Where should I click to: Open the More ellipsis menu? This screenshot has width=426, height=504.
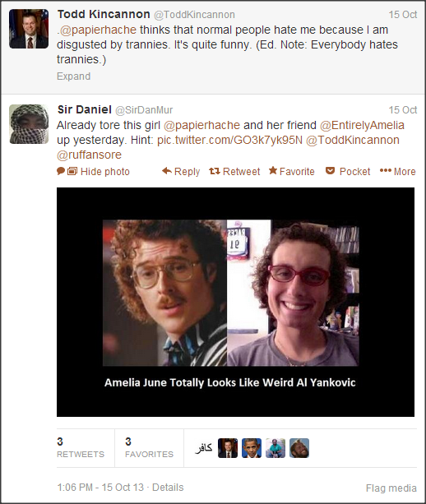click(386, 170)
